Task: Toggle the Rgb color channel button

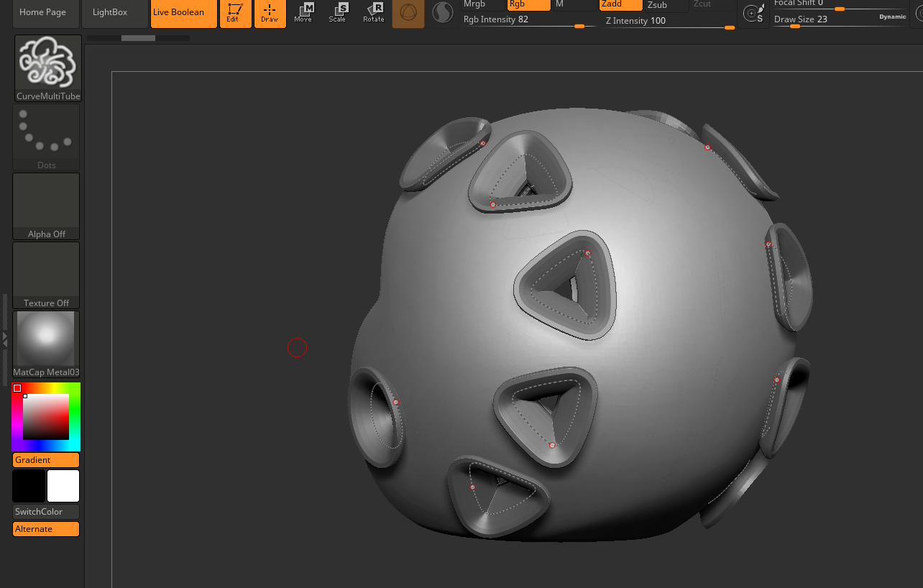Action: click(x=528, y=5)
